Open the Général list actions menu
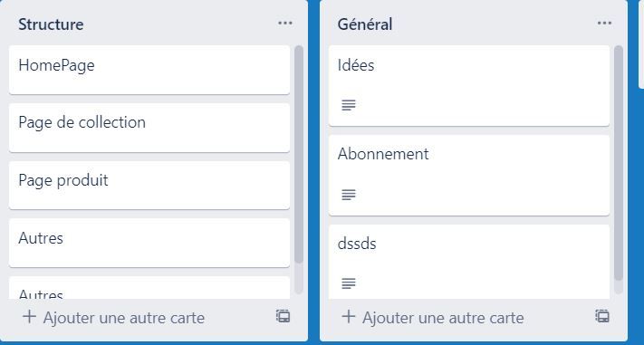Viewport: 644px width, 345px height. [604, 23]
